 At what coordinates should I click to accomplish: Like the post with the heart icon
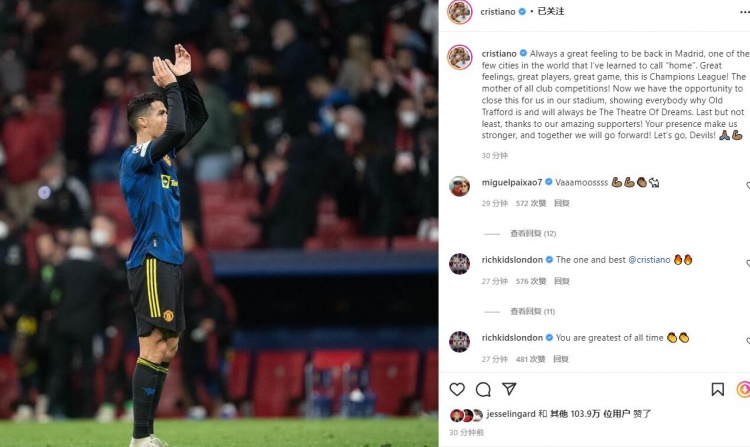click(x=457, y=389)
